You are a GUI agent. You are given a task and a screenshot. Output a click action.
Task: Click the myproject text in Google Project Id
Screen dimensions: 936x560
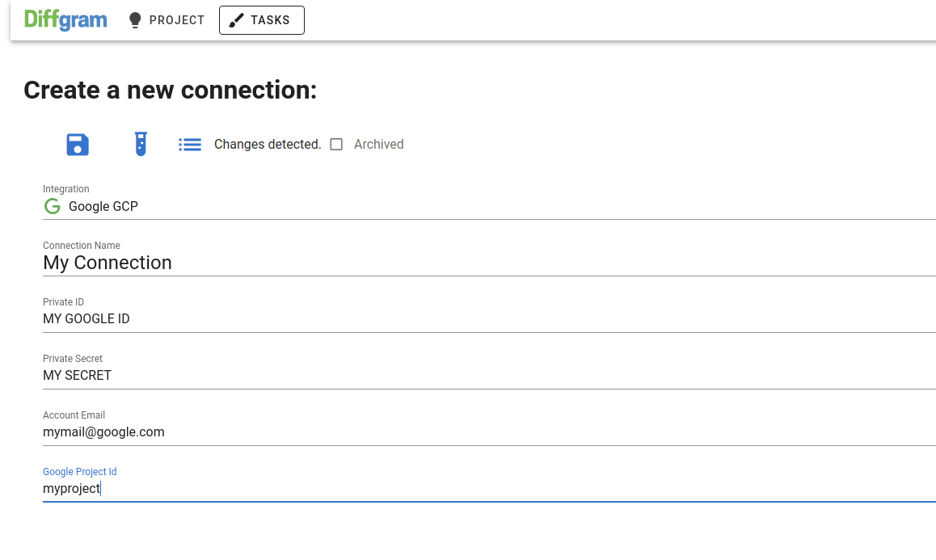72,489
